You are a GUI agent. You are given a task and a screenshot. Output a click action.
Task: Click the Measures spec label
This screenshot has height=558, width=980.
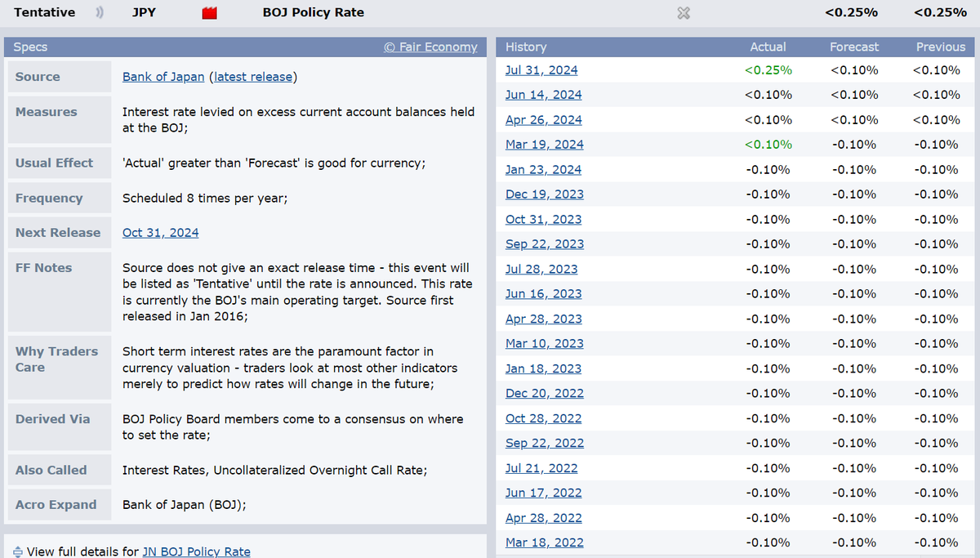pyautogui.click(x=47, y=112)
